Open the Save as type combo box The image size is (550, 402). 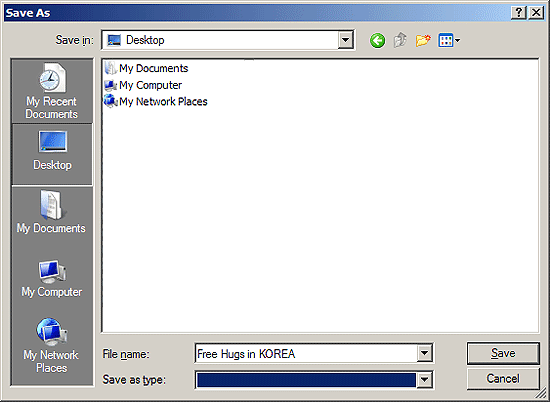click(x=314, y=380)
